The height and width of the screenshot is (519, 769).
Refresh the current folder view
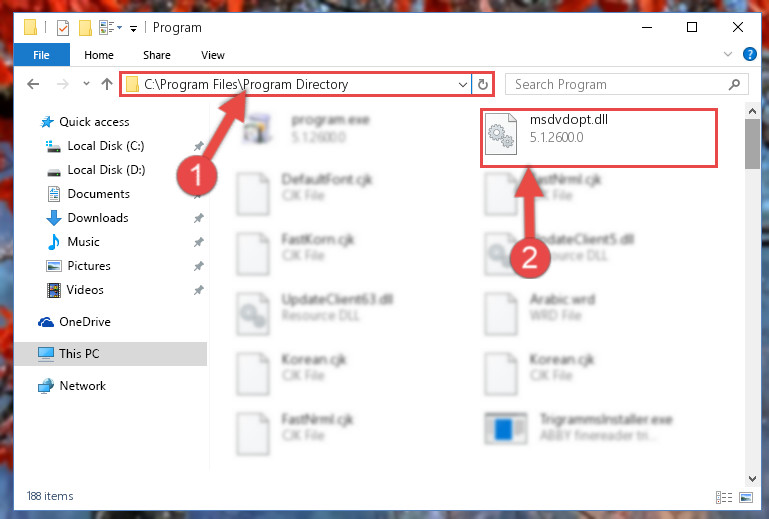coord(483,84)
